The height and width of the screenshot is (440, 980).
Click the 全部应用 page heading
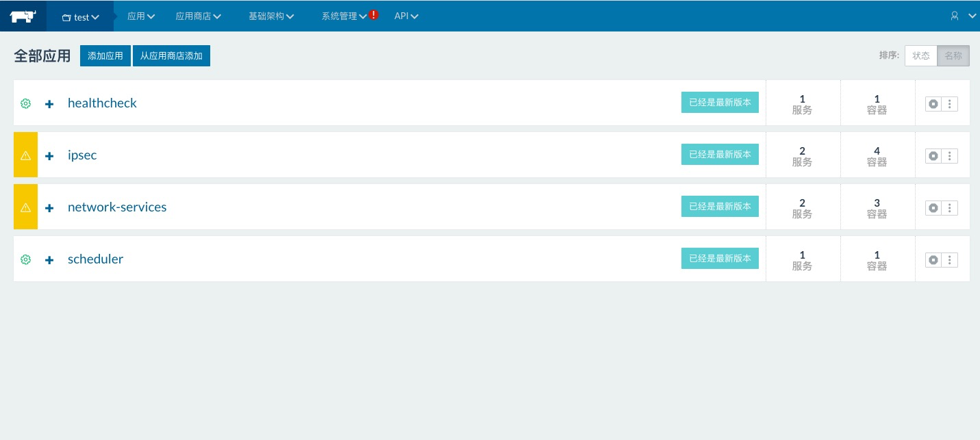coord(42,56)
